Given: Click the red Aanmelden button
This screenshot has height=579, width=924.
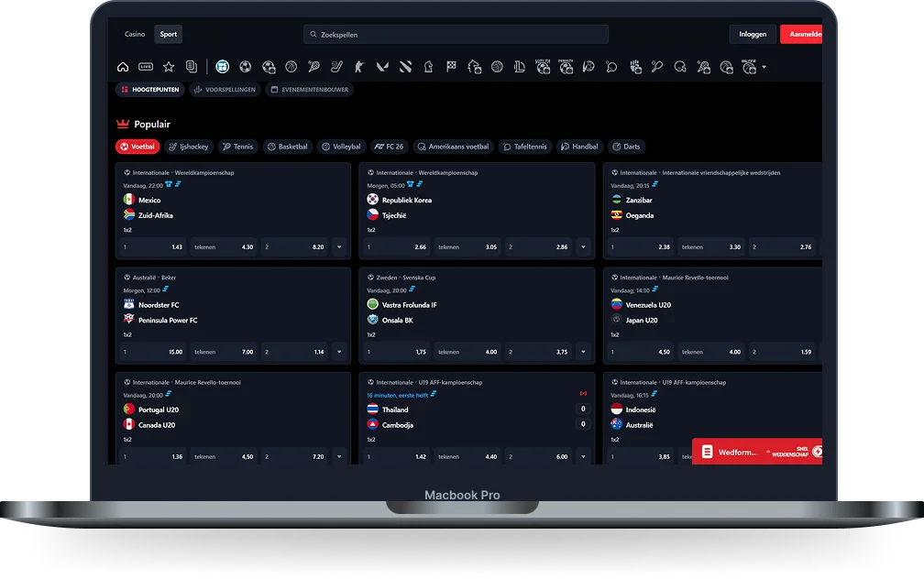Looking at the screenshot, I should 801,34.
